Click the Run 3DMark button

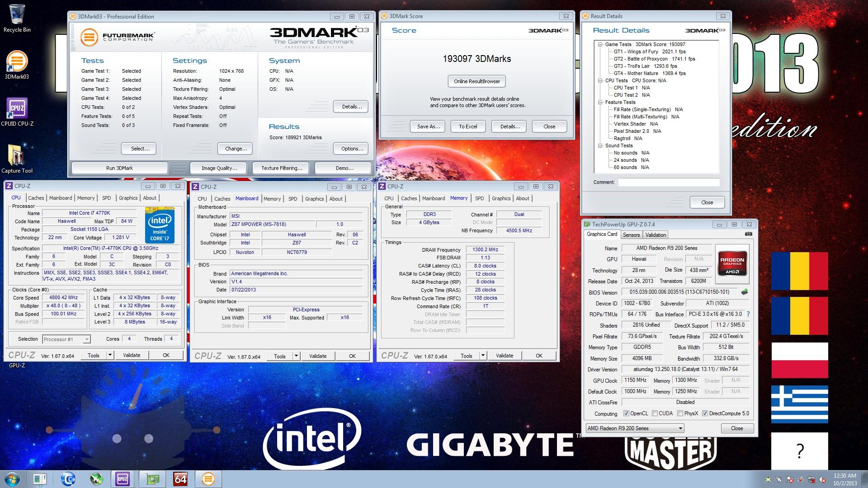click(119, 168)
